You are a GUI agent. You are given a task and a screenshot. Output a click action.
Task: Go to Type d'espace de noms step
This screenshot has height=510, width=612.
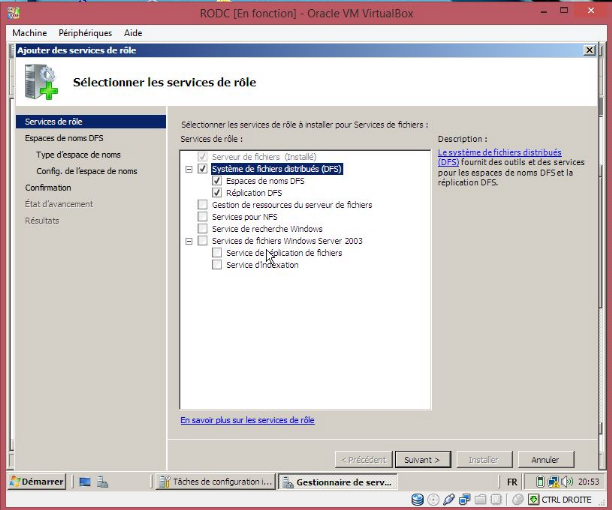[78, 155]
